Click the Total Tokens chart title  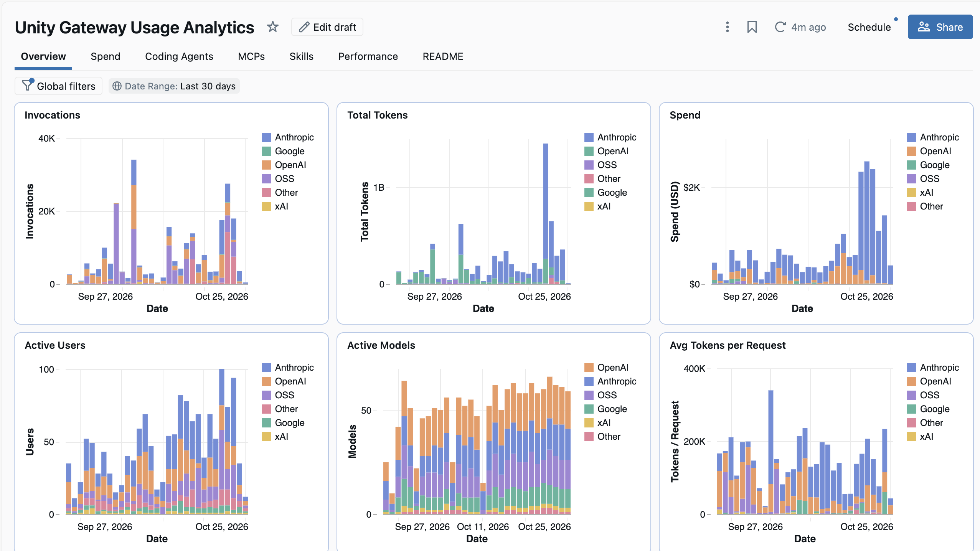point(377,115)
